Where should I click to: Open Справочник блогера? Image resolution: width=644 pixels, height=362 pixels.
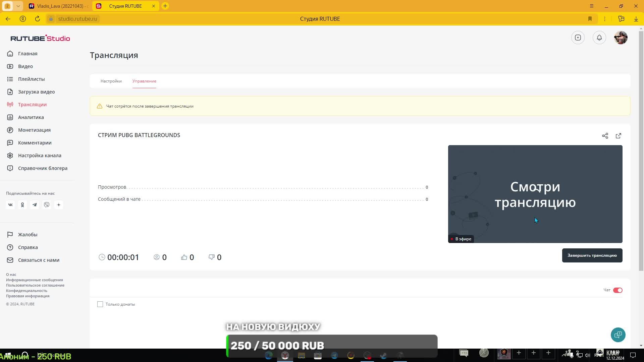43,168
